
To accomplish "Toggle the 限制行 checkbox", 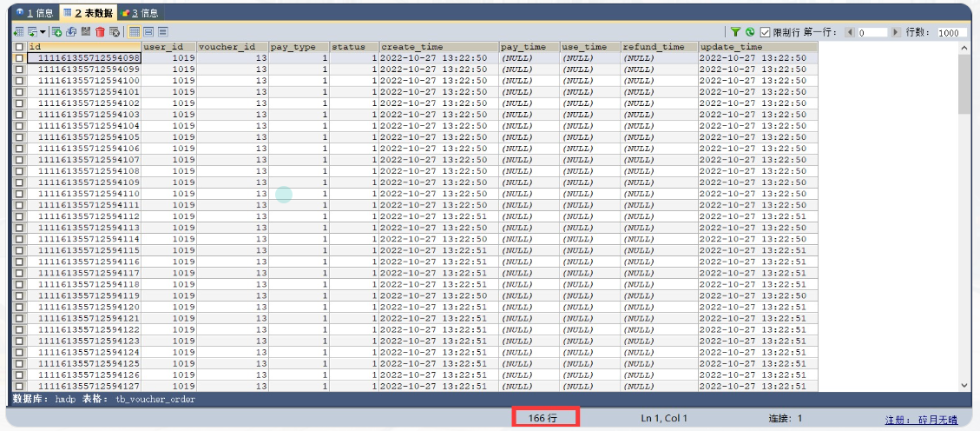I will pyautogui.click(x=765, y=32).
